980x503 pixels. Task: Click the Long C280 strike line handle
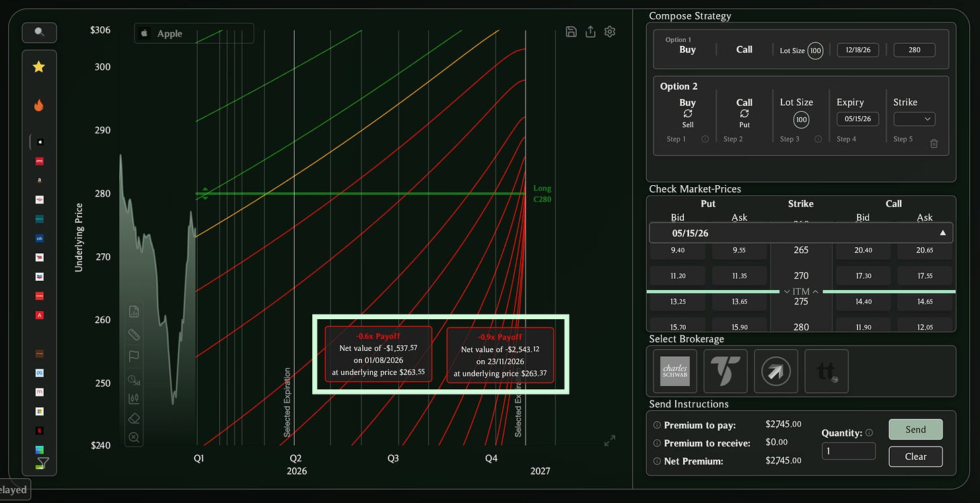205,194
